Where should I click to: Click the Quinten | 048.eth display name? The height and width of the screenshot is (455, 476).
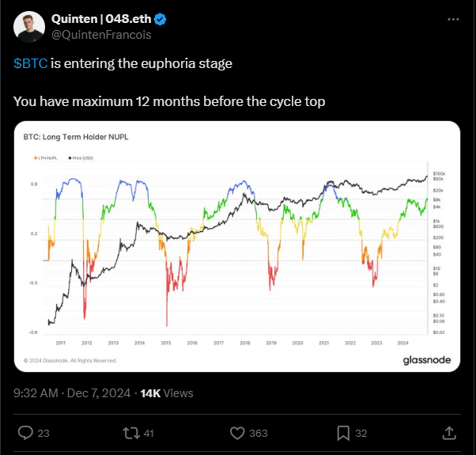[x=101, y=19]
